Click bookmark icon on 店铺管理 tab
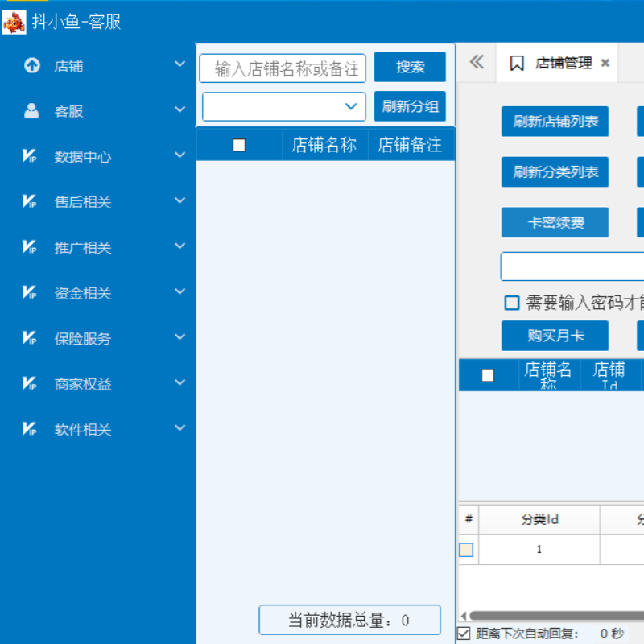The width and height of the screenshot is (644, 644). point(517,64)
